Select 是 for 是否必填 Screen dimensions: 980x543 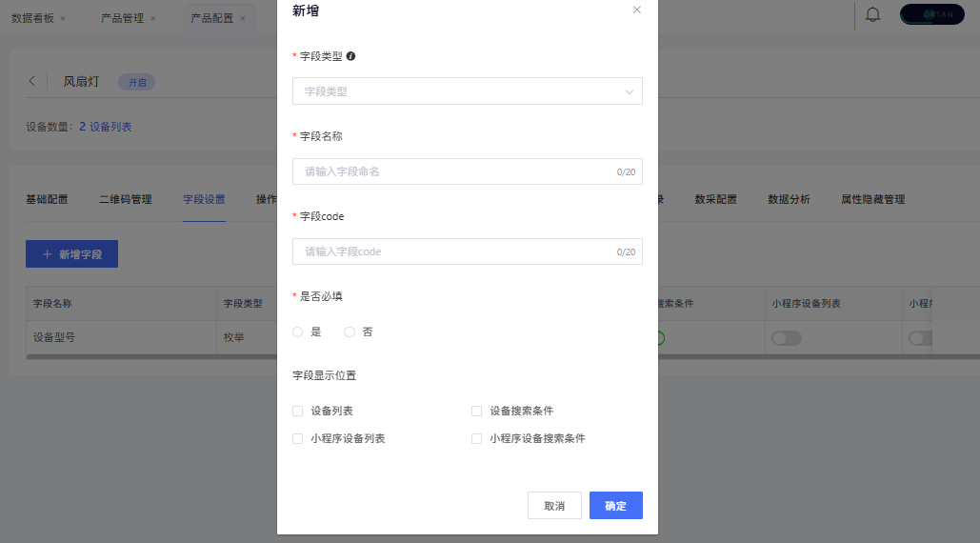pyautogui.click(x=298, y=332)
